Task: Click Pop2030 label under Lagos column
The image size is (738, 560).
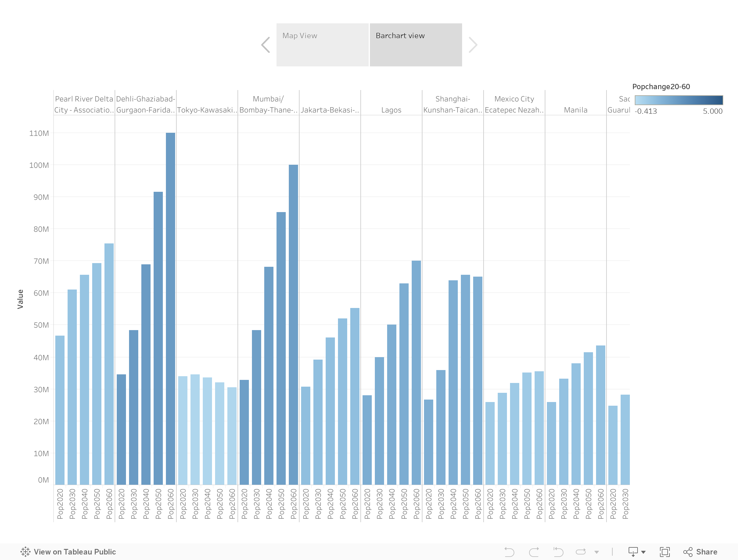Action: pos(379,504)
